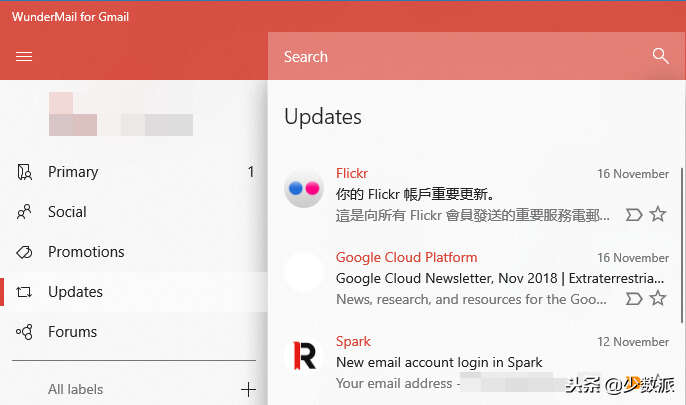Open the email from Spark
The width and height of the screenshot is (686, 405).
click(476, 362)
